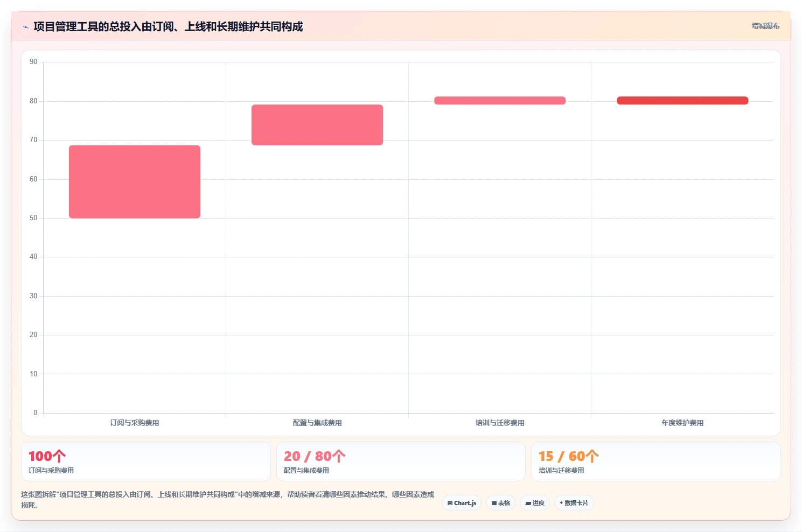Click the x-axis label 年度维护费用
802x532 pixels.
coord(682,423)
